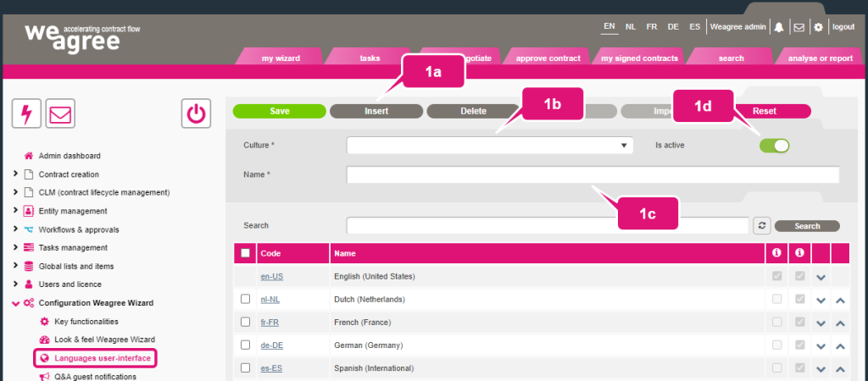Click the first status checkbox in de-DE row

[777, 345]
